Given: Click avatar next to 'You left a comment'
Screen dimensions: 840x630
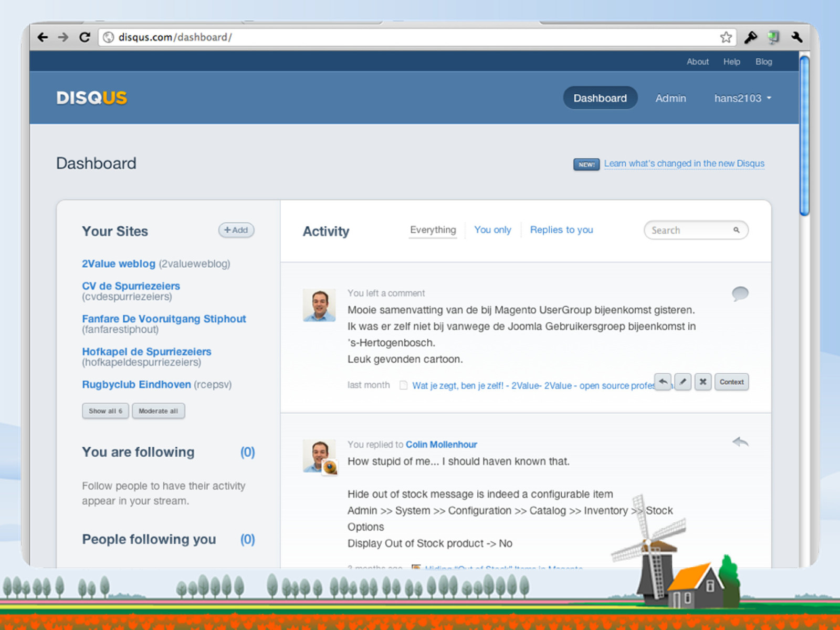Looking at the screenshot, I should click(x=319, y=305).
